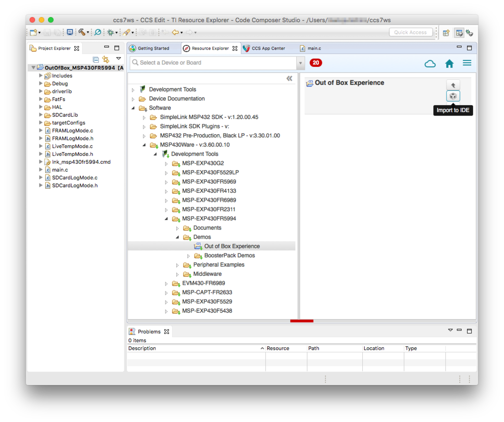Click the Resource Explorer home icon
Viewport: 504px width, 422px height.
449,63
